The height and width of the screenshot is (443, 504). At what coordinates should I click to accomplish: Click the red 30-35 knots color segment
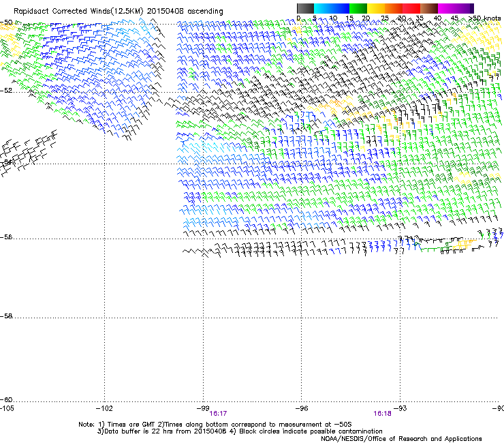click(411, 8)
